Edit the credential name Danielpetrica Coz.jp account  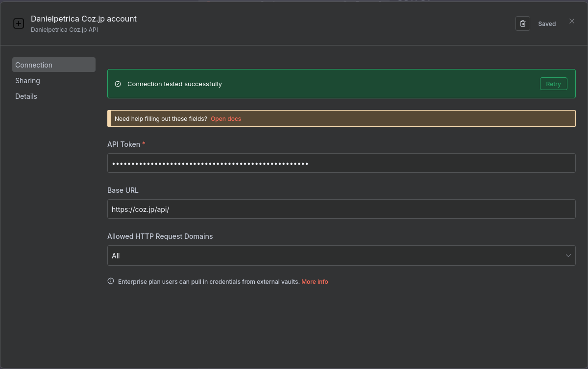point(84,19)
